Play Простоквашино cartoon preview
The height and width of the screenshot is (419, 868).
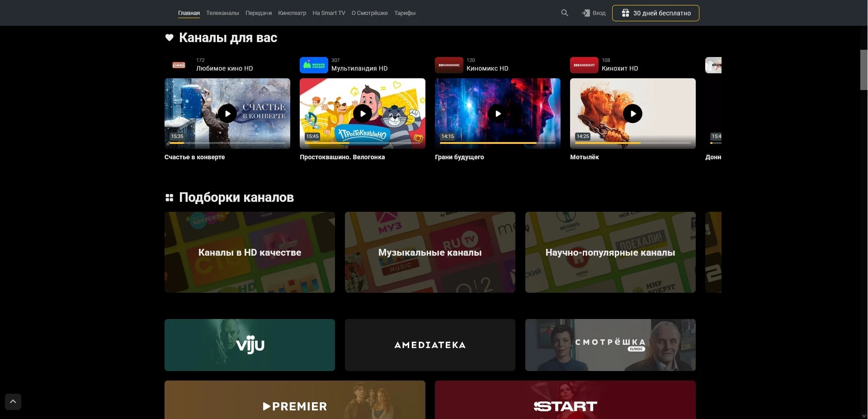(x=363, y=114)
